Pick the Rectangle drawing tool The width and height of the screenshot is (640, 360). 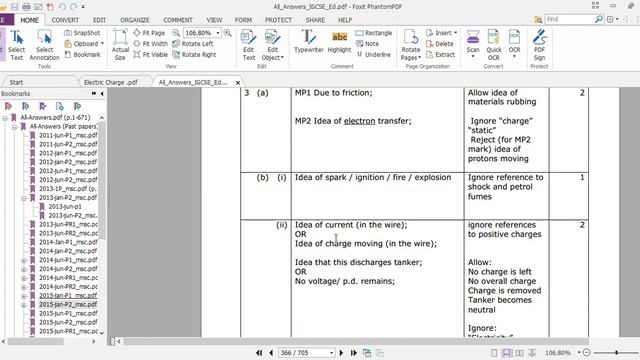373,33
